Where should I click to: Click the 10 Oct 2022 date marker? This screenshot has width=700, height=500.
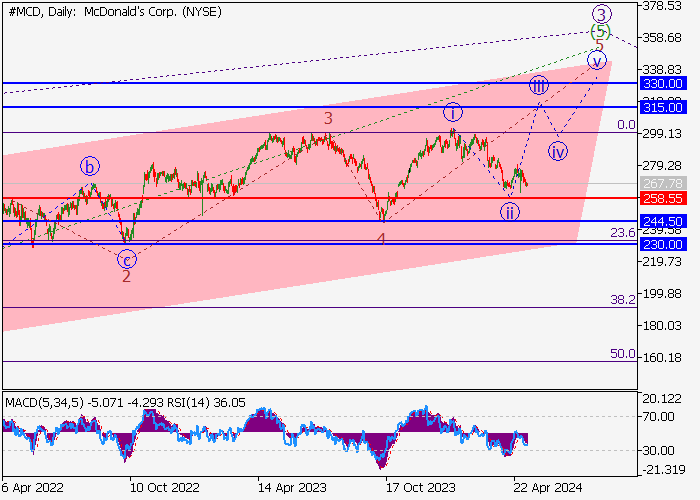[163, 487]
